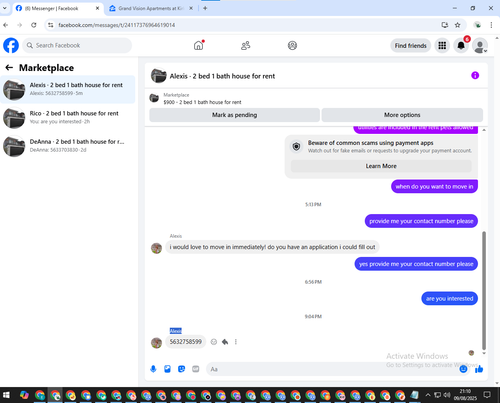Choose a GIF icon in composer

tap(196, 369)
